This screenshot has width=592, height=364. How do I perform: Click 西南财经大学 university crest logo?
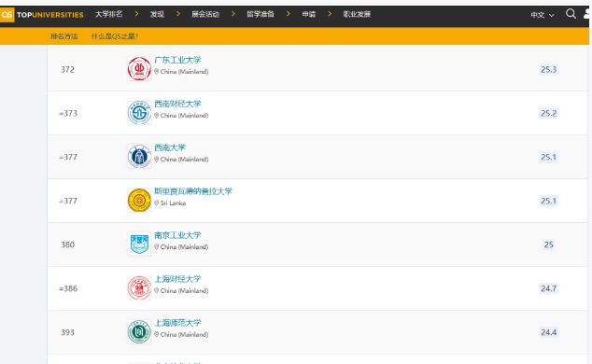point(139,112)
